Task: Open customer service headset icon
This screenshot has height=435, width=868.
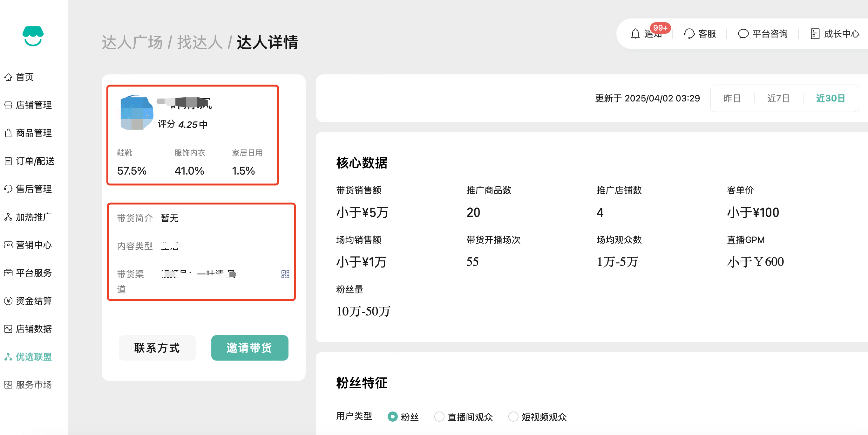Action: click(689, 34)
